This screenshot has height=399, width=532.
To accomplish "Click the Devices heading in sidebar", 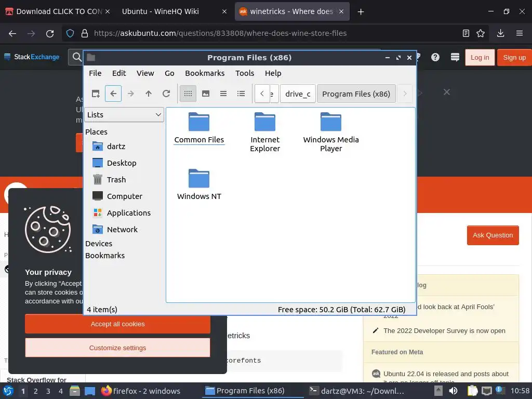I will pos(99,244).
